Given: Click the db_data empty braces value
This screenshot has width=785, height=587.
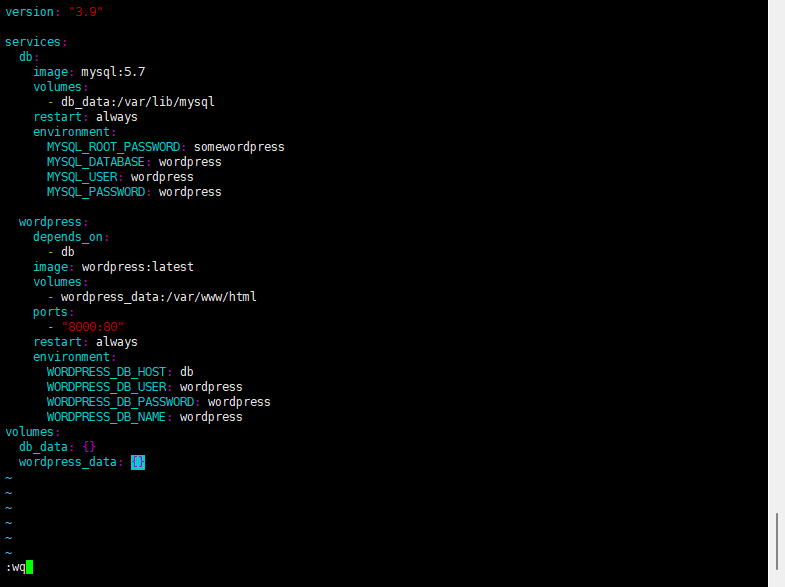Looking at the screenshot, I should [89, 447].
